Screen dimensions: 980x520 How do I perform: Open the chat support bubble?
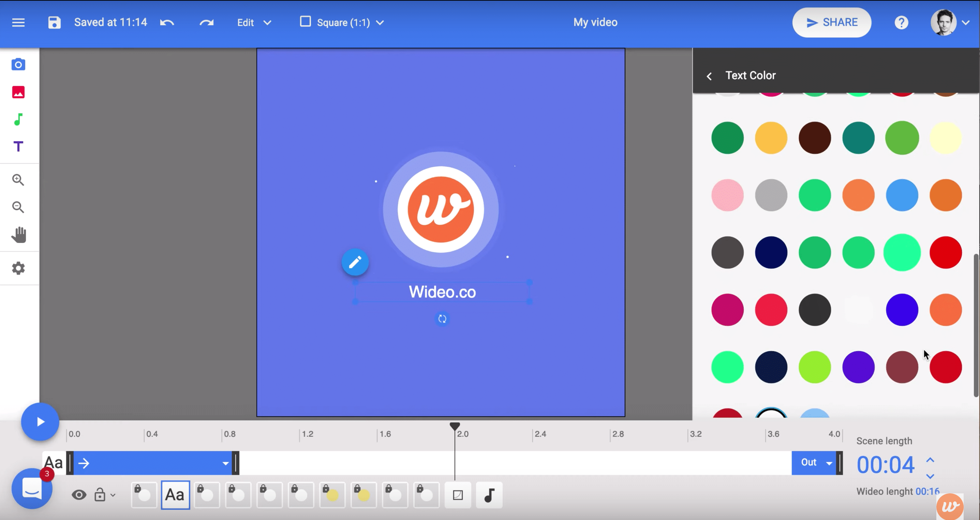[32, 488]
